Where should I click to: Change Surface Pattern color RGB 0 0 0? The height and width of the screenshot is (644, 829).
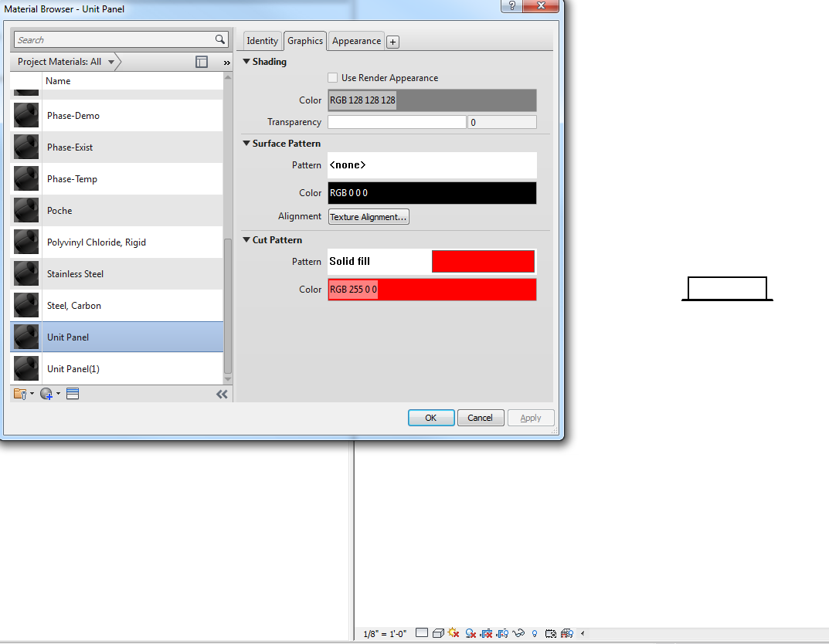(x=432, y=193)
